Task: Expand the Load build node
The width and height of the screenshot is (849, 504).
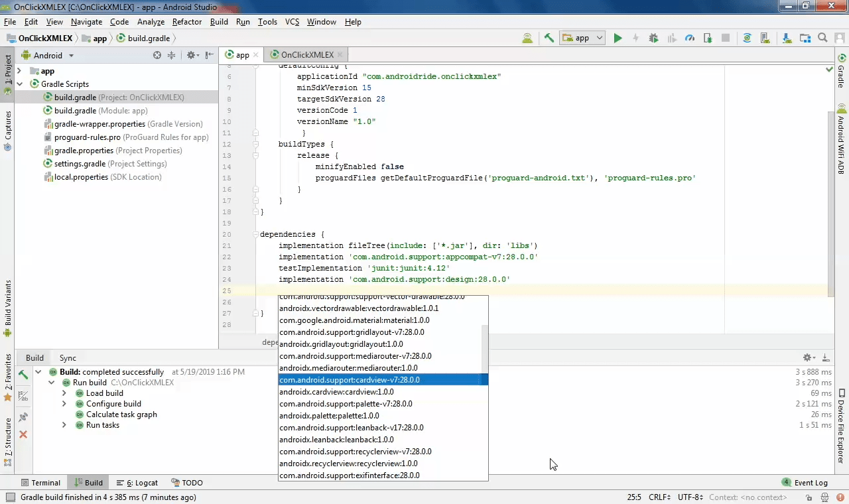Action: click(x=64, y=393)
